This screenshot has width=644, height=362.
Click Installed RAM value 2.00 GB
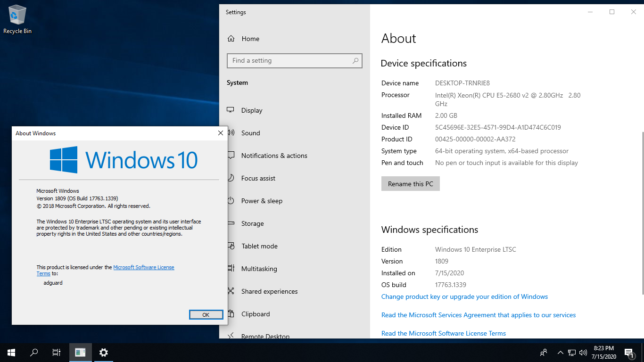click(446, 115)
